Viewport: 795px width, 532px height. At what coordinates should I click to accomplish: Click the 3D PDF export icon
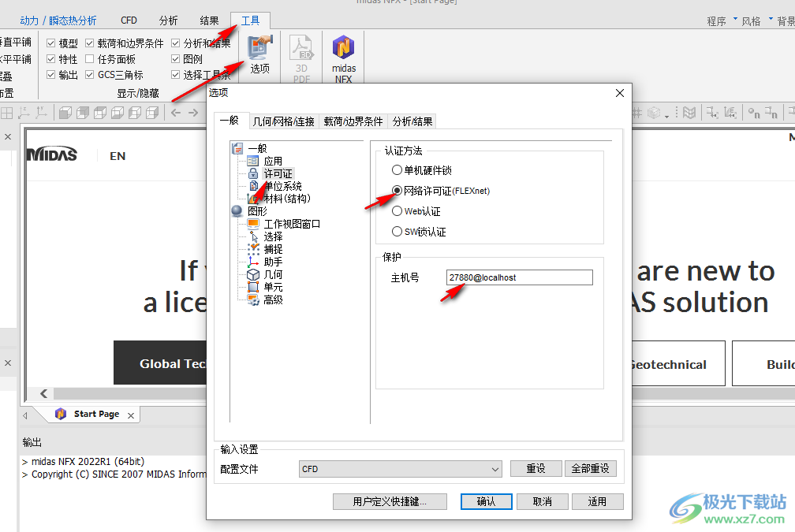pyautogui.click(x=301, y=47)
